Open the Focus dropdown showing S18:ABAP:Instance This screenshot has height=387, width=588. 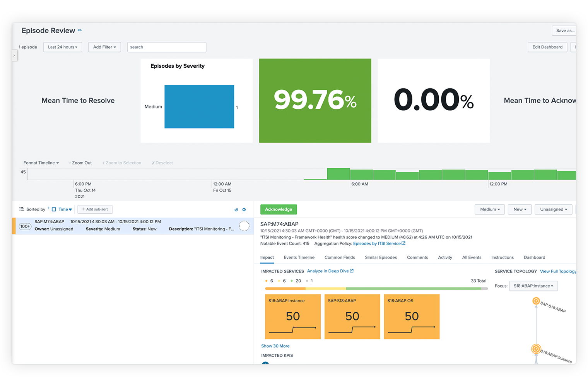tap(533, 286)
